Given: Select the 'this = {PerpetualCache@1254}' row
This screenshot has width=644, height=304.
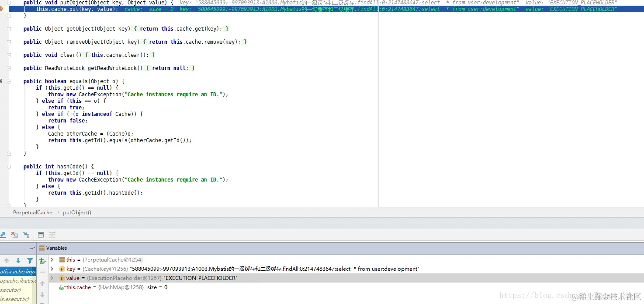Looking at the screenshot, I should (x=346, y=260).
